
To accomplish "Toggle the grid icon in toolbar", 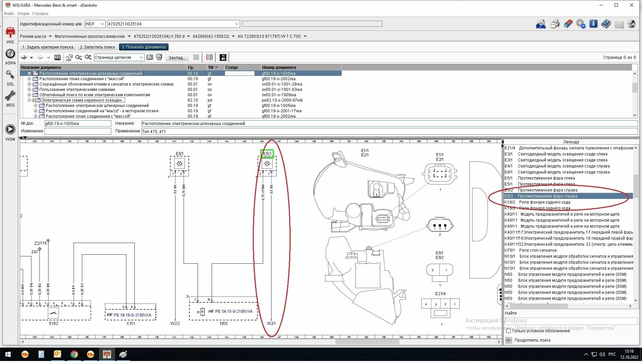I will [x=196, y=57].
